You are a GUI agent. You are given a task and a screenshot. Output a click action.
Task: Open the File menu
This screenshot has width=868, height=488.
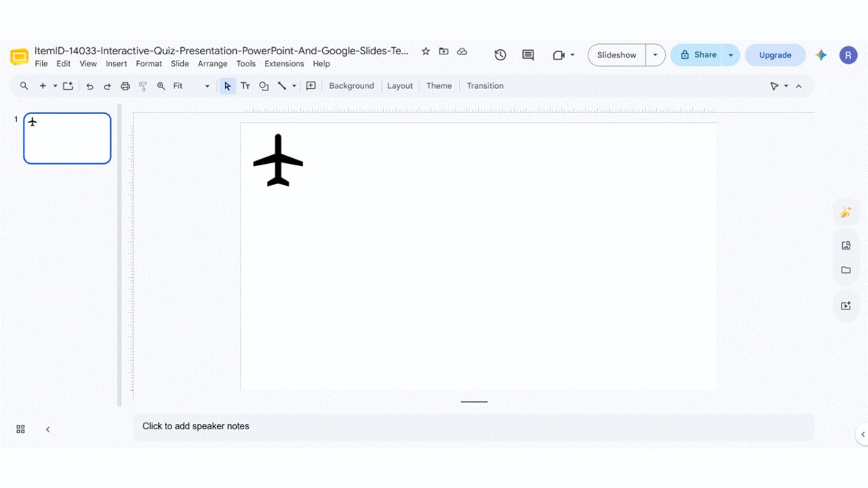click(41, 64)
